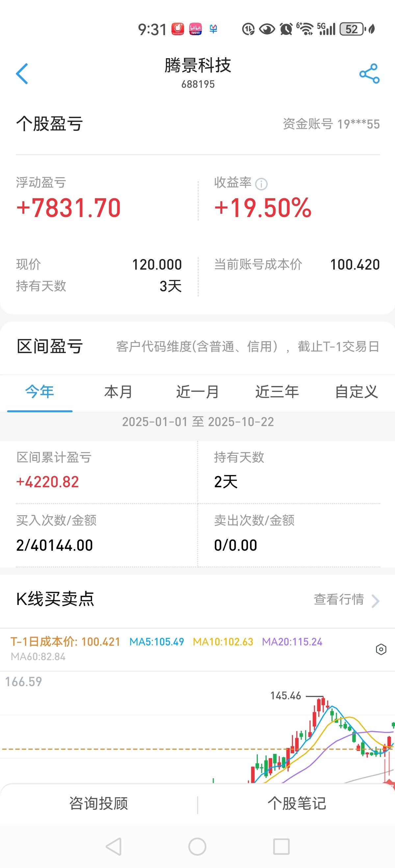395x868 pixels.
Task: Tap 咨询投顾 button
Action: [x=98, y=804]
